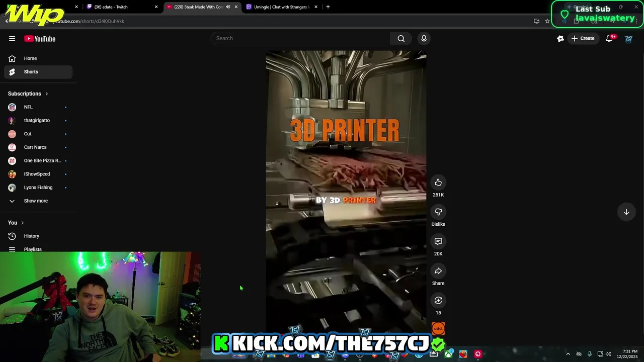
Task: Open History in the sidebar
Action: pos(38,236)
